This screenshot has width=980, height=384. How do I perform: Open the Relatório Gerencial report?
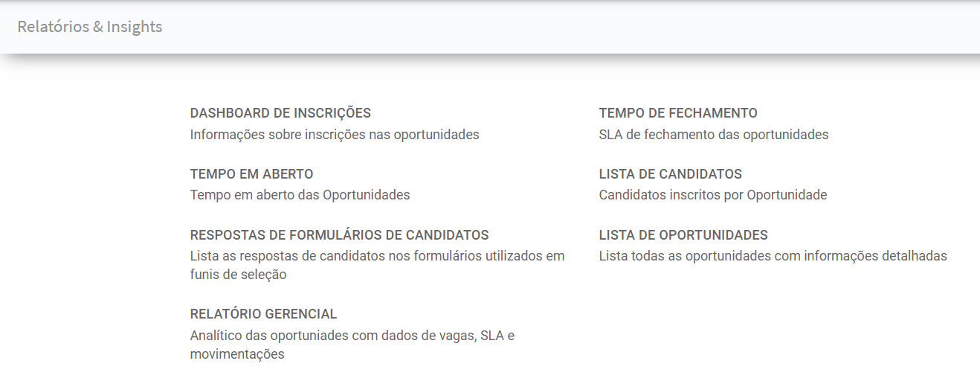coord(264,314)
